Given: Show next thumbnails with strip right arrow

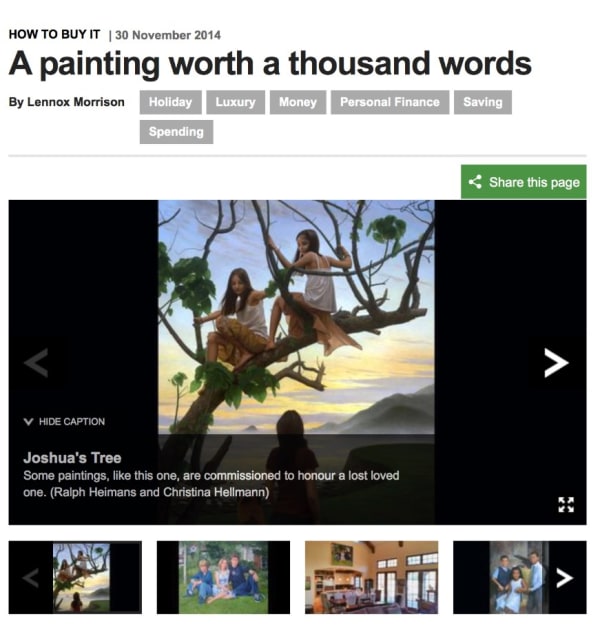Looking at the screenshot, I should point(564,578).
